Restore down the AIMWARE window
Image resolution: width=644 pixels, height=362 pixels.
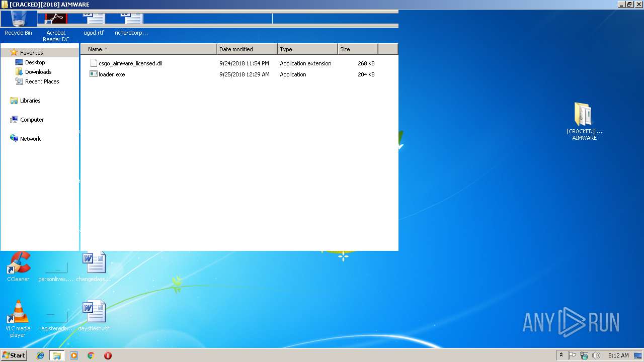[629, 5]
